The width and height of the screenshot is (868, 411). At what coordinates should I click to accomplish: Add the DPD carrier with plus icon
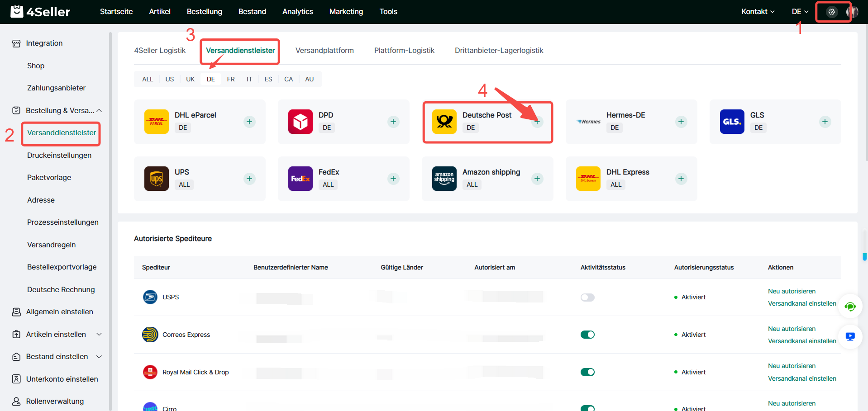coord(393,122)
